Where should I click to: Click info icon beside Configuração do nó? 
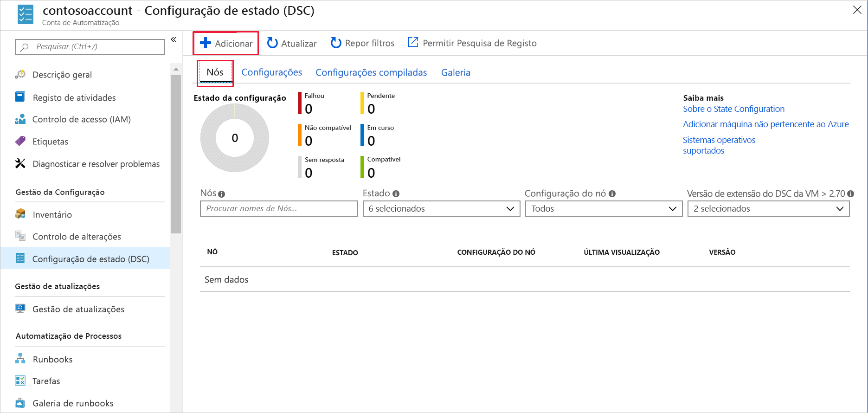612,194
